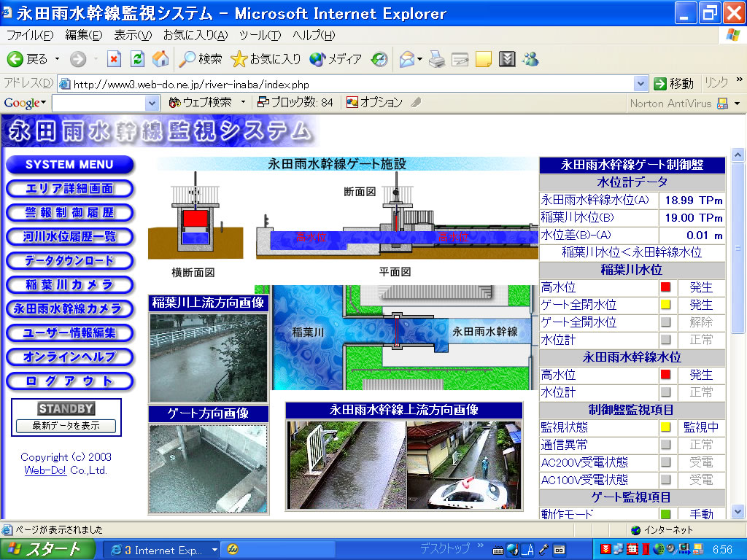Follow the Web-Do! company link
The height and width of the screenshot is (560, 747).
pyautogui.click(x=45, y=470)
